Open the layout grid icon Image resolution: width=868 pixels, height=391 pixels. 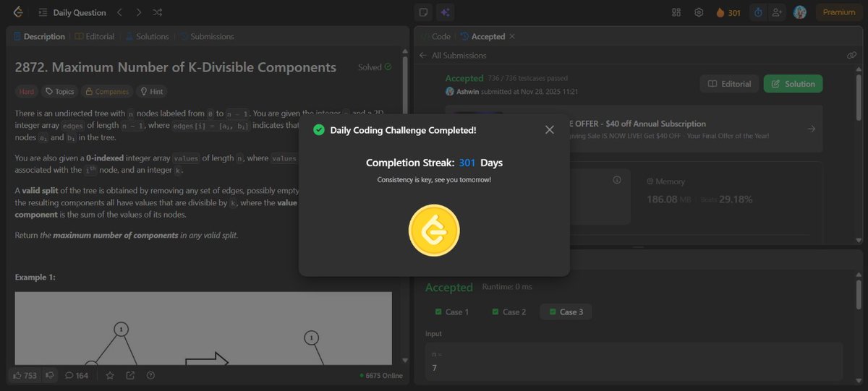(x=676, y=12)
